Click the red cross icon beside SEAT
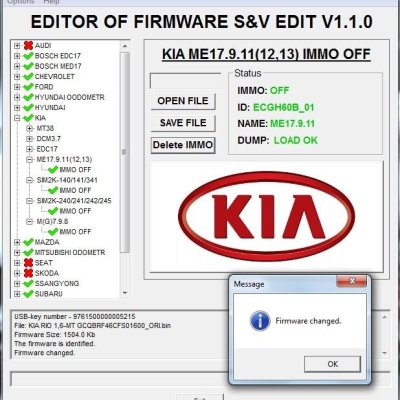The image size is (400, 400). [28, 263]
